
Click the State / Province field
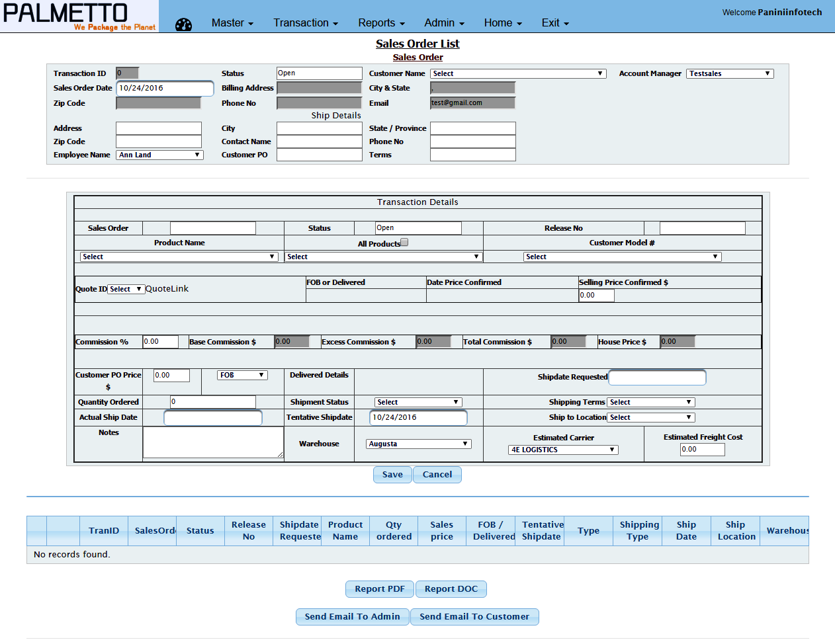coord(473,128)
